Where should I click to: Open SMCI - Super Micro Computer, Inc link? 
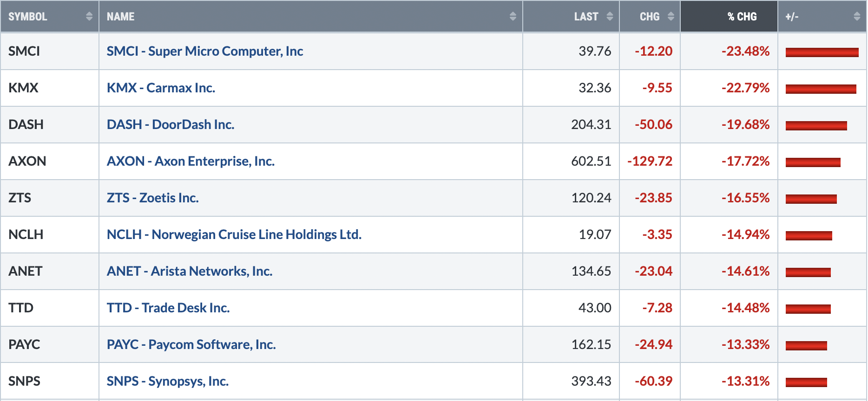205,51
